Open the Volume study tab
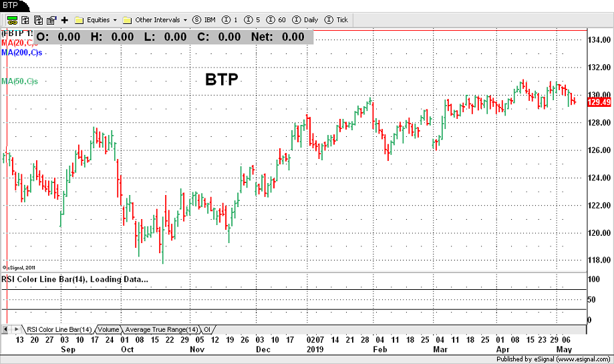 pos(108,329)
